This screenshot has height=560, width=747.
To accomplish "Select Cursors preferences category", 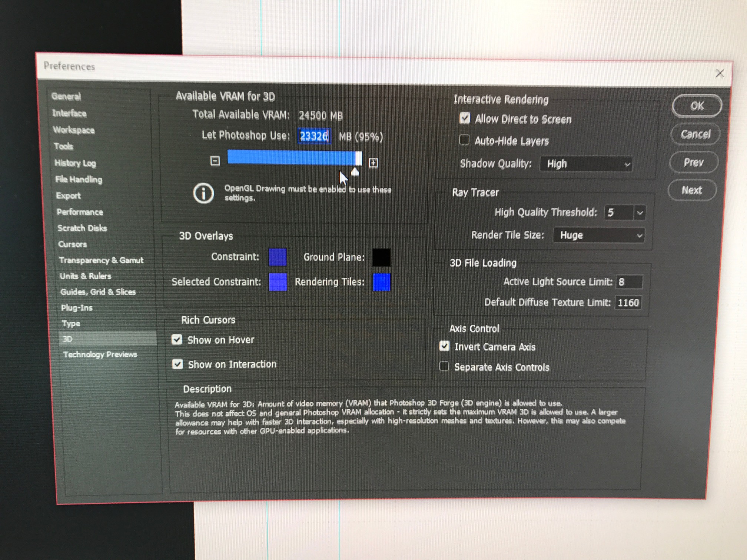I will pyautogui.click(x=72, y=244).
